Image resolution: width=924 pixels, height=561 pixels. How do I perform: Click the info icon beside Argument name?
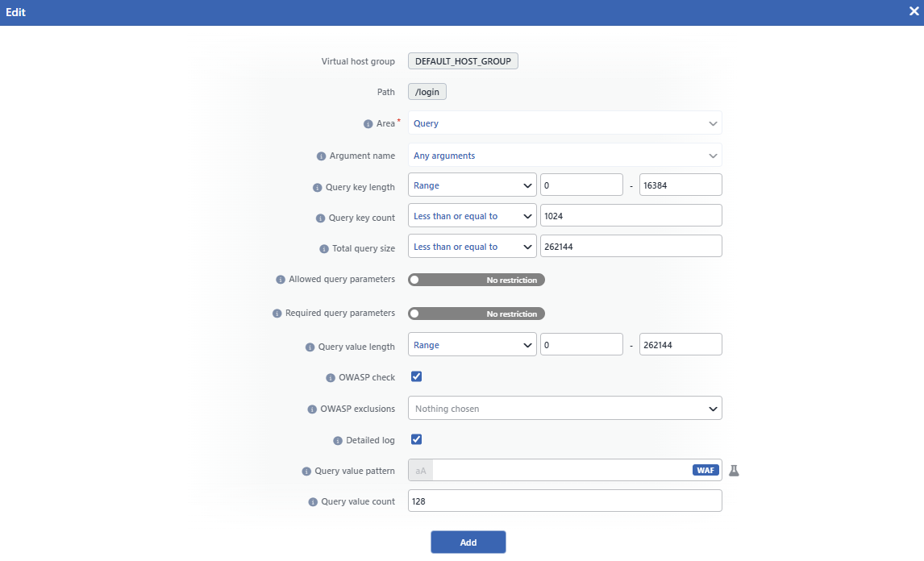point(321,156)
